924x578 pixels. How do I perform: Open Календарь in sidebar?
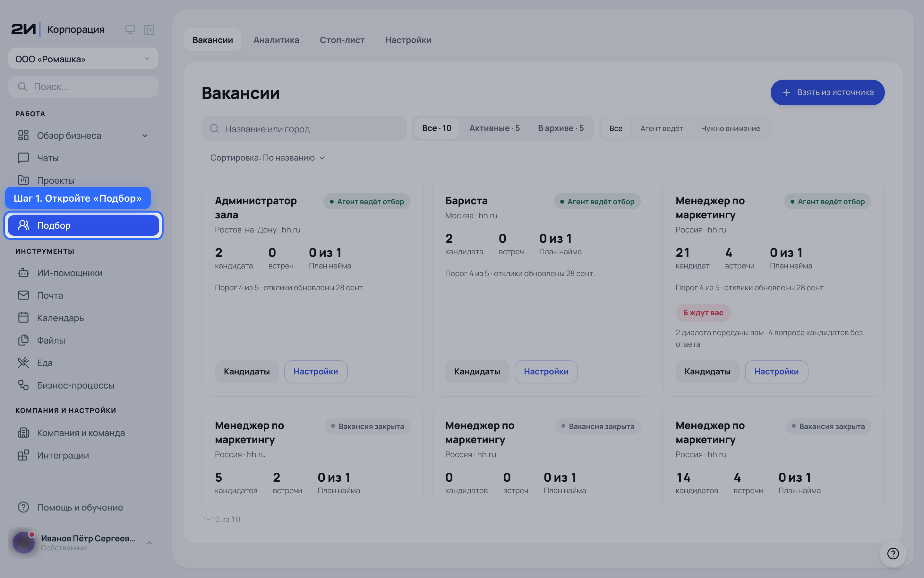pos(83,318)
